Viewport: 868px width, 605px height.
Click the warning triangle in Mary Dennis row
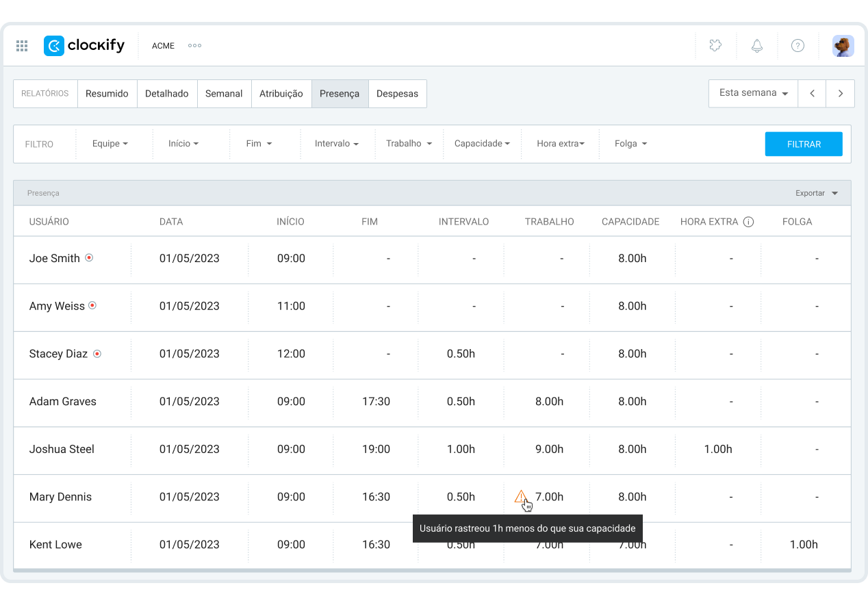[521, 496]
